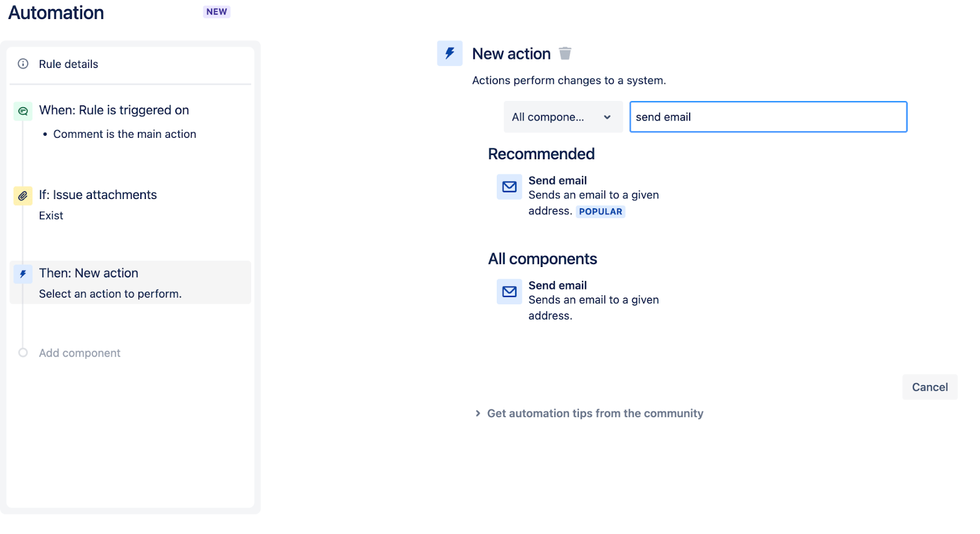This screenshot has height=534, width=980.
Task: Click Add component link
Action: (x=80, y=353)
